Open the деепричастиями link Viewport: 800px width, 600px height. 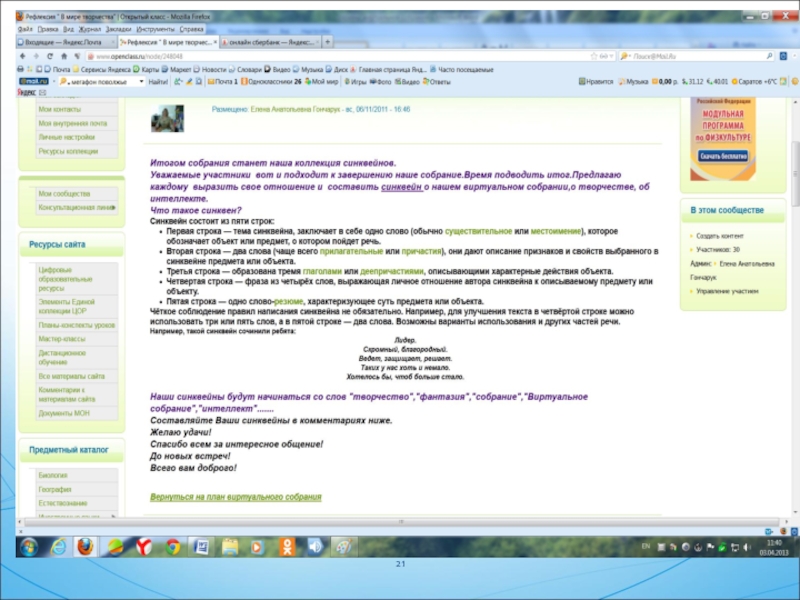point(392,271)
